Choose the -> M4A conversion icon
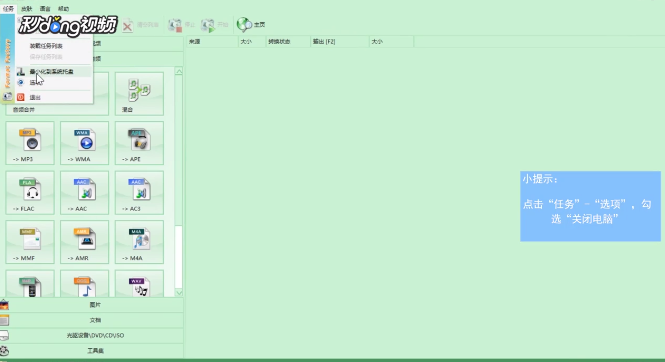The image size is (665, 362). pos(139,242)
